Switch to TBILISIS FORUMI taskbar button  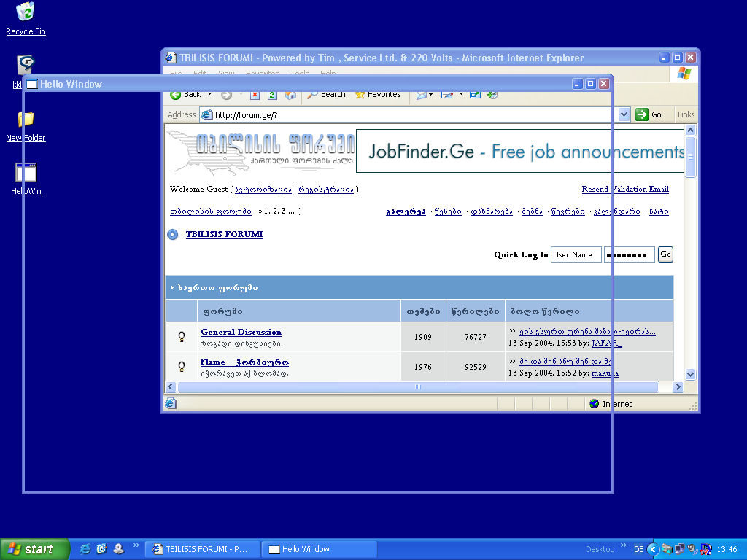(203, 549)
